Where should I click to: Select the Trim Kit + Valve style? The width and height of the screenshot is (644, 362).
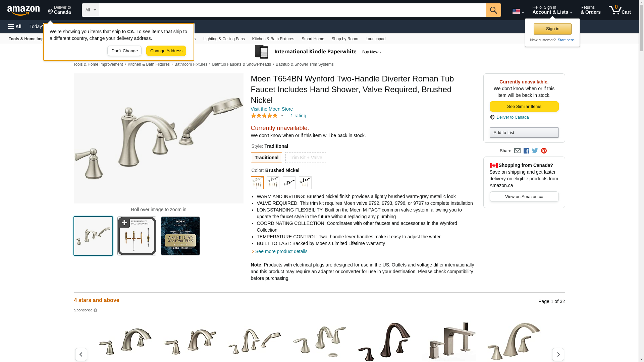click(306, 158)
